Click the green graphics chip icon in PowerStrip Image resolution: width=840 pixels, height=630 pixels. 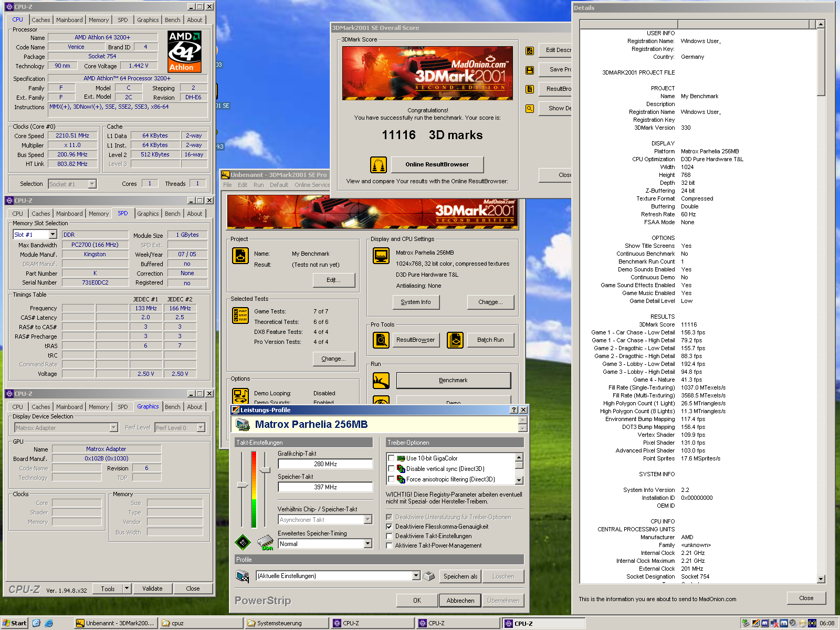click(242, 542)
